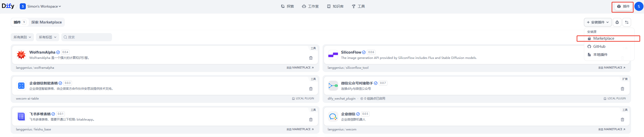Screen dimensions: 644x137
Task: Open plugin preferences settings icon
Action: pyautogui.click(x=627, y=22)
